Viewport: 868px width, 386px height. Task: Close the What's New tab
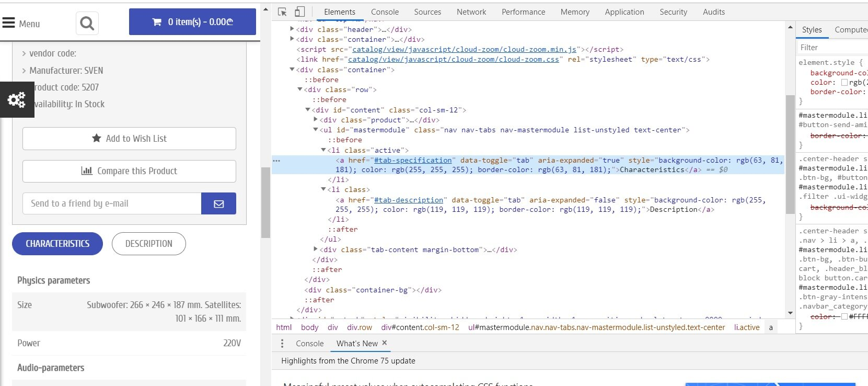[385, 343]
